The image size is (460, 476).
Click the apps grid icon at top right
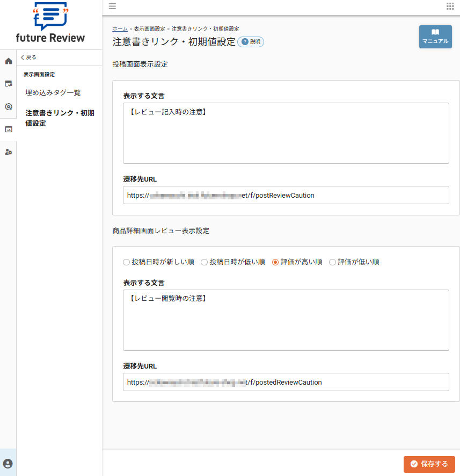tap(449, 6)
